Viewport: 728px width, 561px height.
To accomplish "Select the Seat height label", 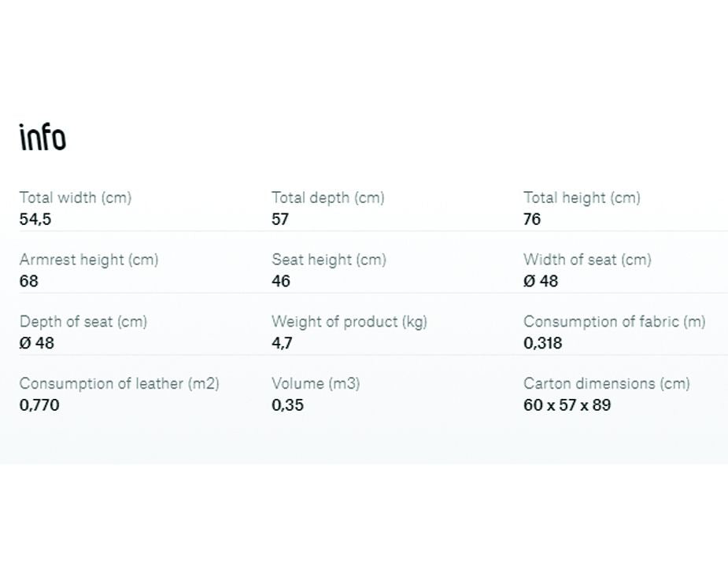I will 329,260.
